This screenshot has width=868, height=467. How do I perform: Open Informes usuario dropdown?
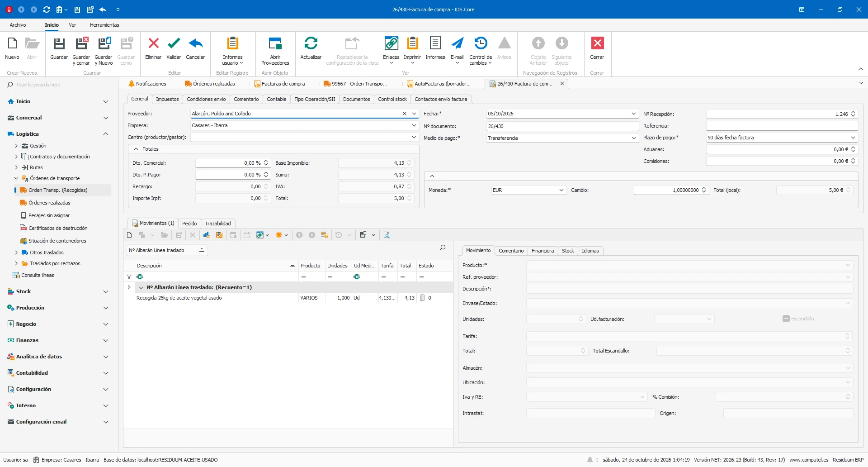pyautogui.click(x=232, y=51)
